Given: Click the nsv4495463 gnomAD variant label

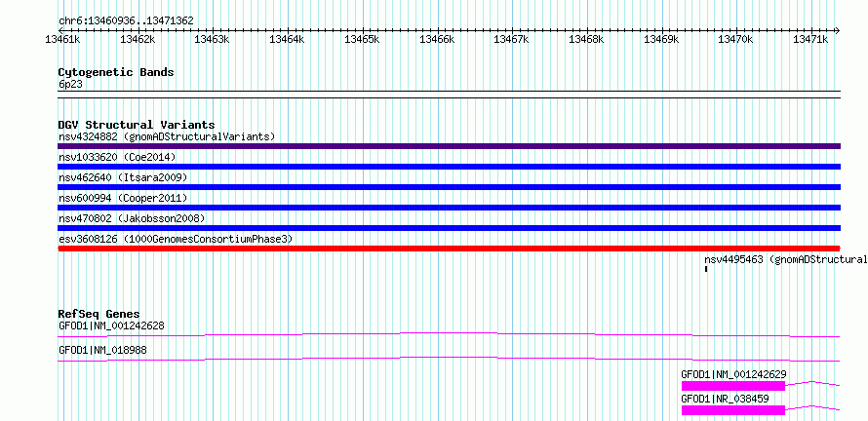Looking at the screenshot, I should [x=785, y=259].
